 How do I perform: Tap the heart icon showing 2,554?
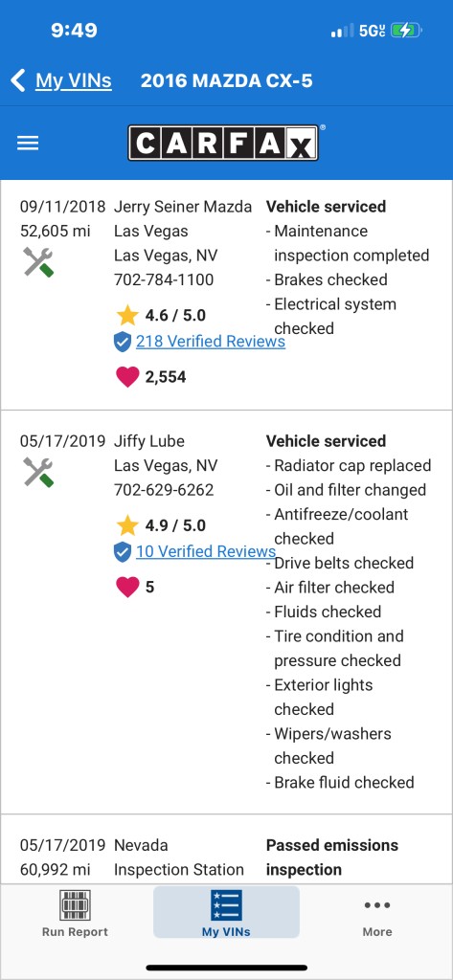(127, 377)
